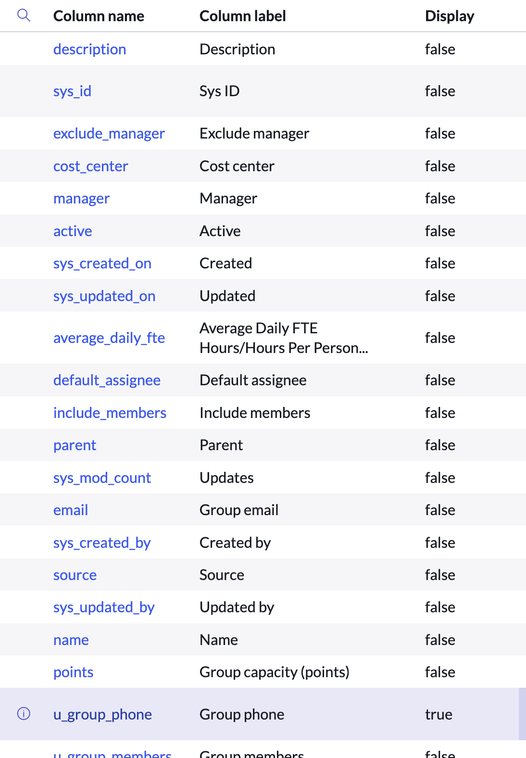The width and height of the screenshot is (526, 758).
Task: Click the search magnifier icon in header
Action: tap(23, 15)
